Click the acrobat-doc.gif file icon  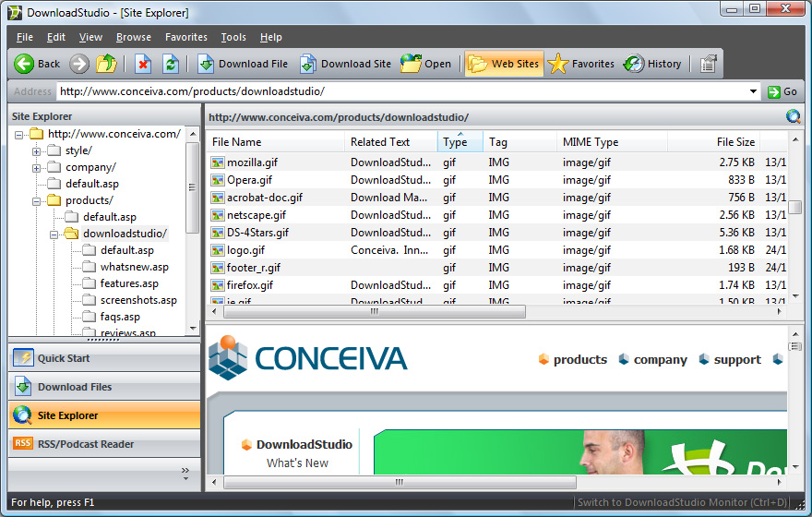(x=217, y=198)
